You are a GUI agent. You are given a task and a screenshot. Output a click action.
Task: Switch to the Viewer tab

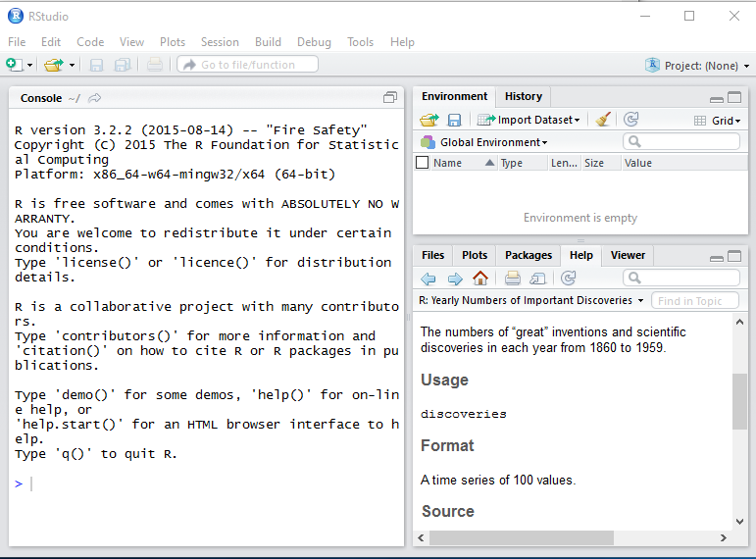tap(628, 255)
